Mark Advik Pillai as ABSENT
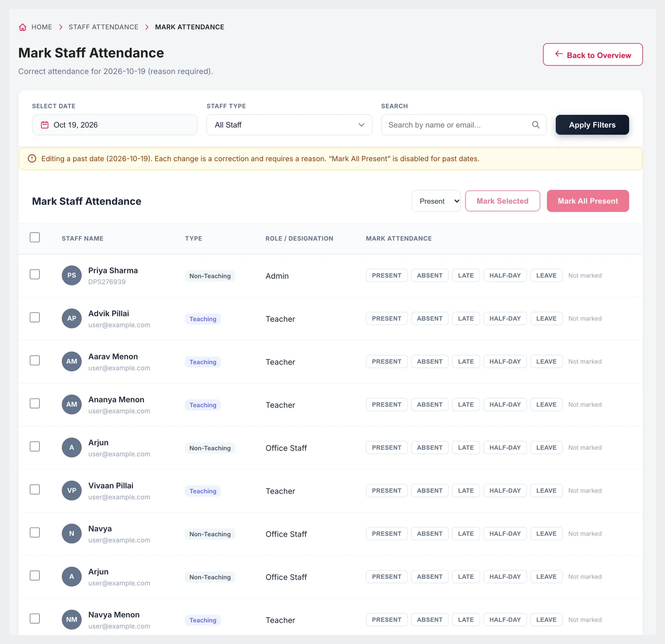The height and width of the screenshot is (644, 665). point(430,319)
